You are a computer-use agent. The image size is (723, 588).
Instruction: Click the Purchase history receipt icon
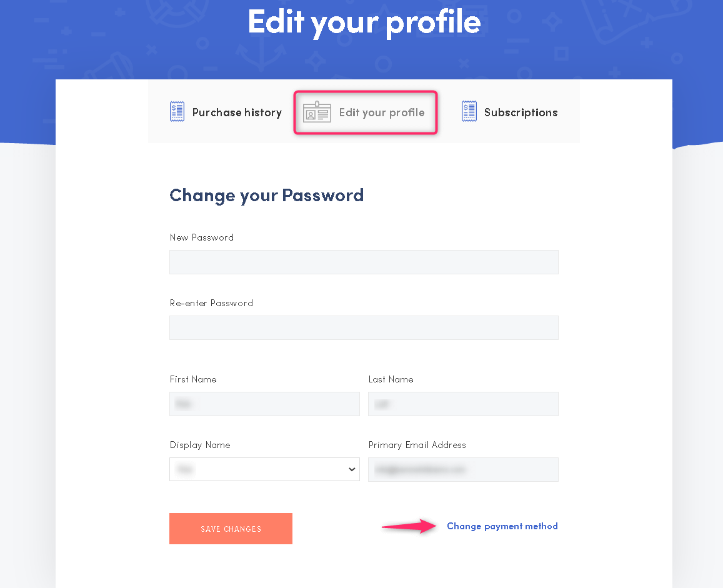click(177, 112)
